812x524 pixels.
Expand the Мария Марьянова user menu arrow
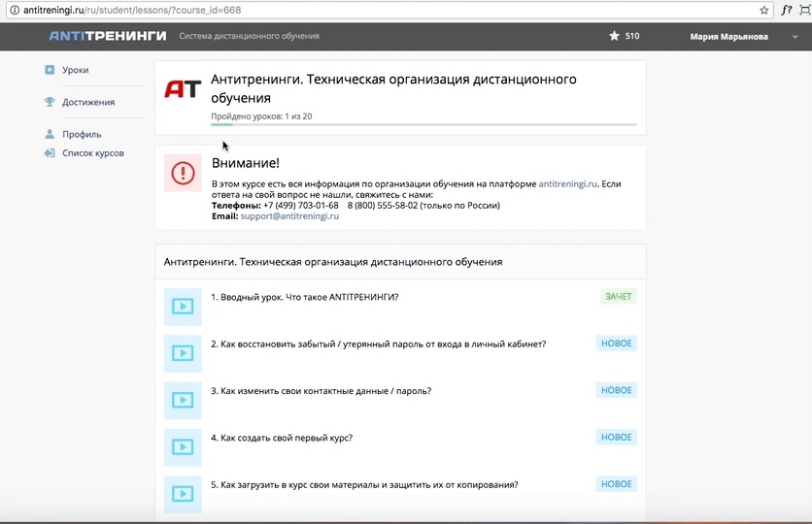click(x=795, y=37)
